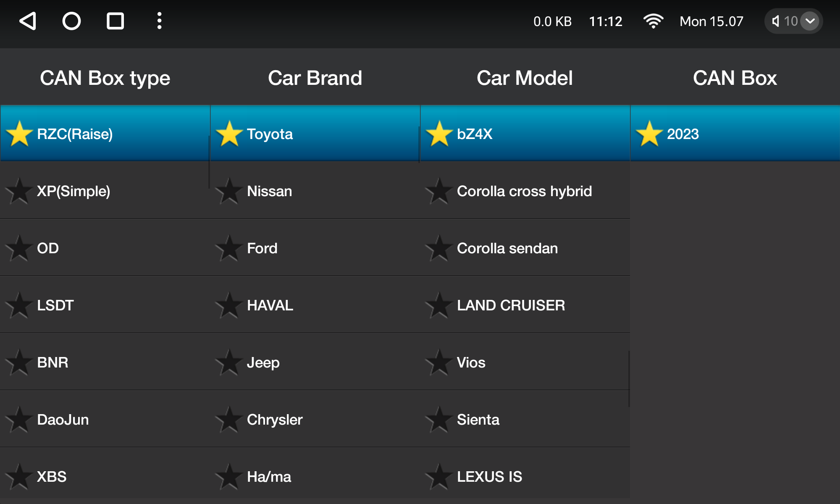840x504 pixels.
Task: Choose Ford from car brands
Action: [315, 248]
